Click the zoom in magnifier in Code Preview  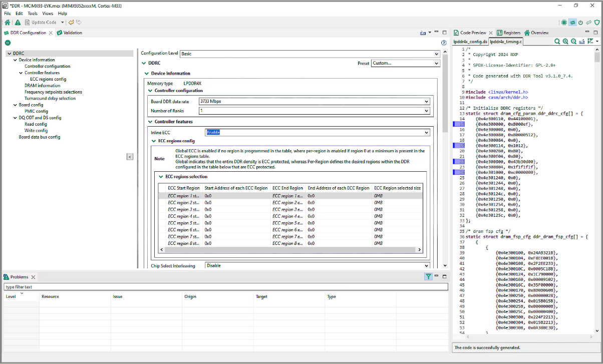tap(565, 41)
